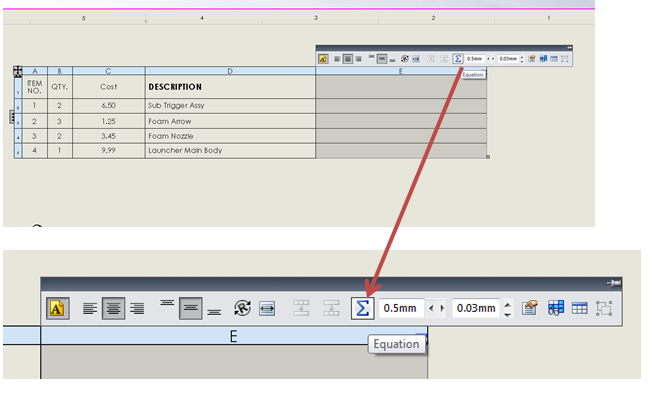Select column A header of the BOM table
This screenshot has width=652, height=393.
click(x=35, y=71)
